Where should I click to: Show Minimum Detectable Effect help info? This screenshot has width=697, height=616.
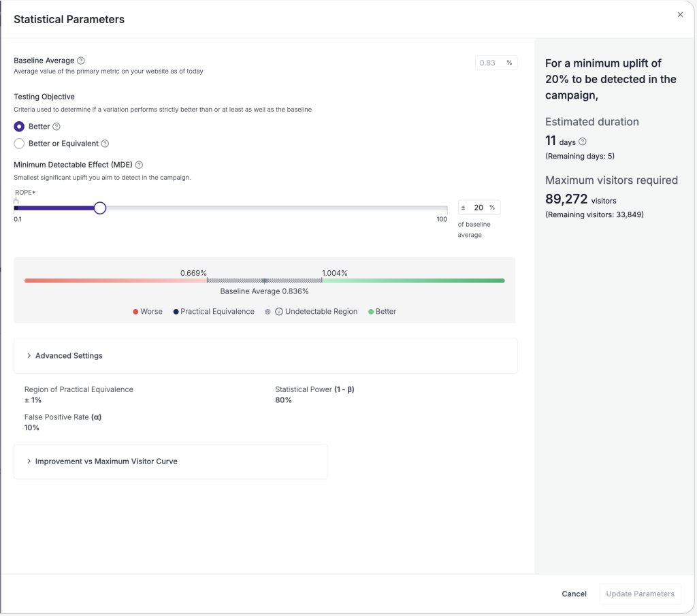tap(139, 165)
